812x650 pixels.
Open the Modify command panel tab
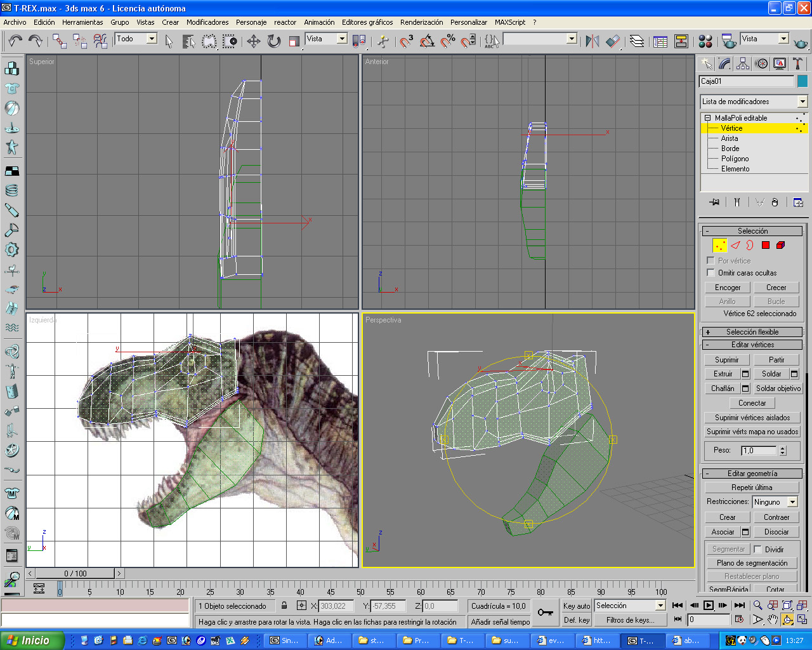coord(724,63)
